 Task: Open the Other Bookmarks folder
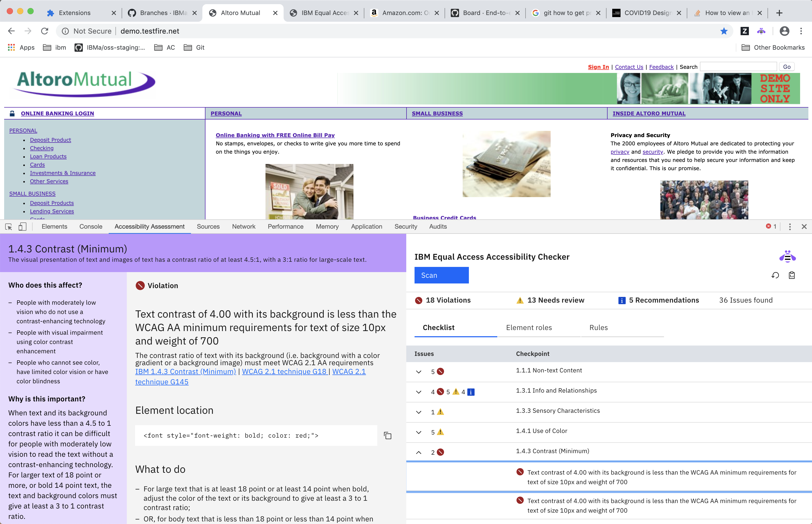pyautogui.click(x=773, y=47)
